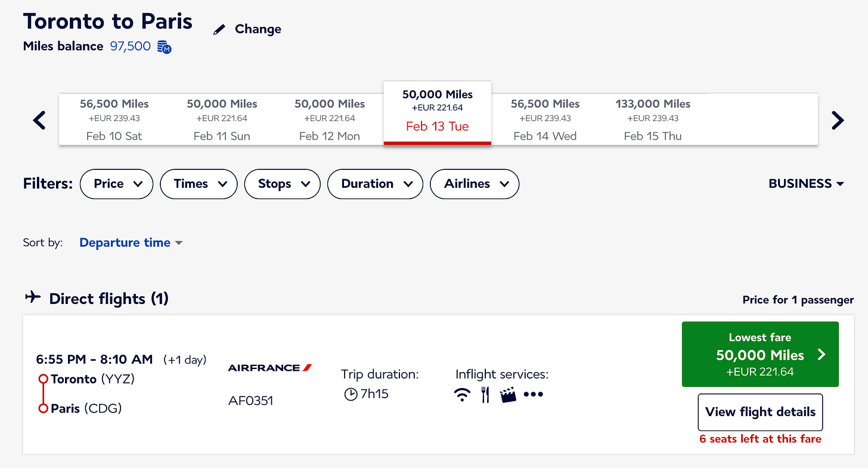
Task: Change cabin class from BUSINESS dropdown
Action: point(807,184)
